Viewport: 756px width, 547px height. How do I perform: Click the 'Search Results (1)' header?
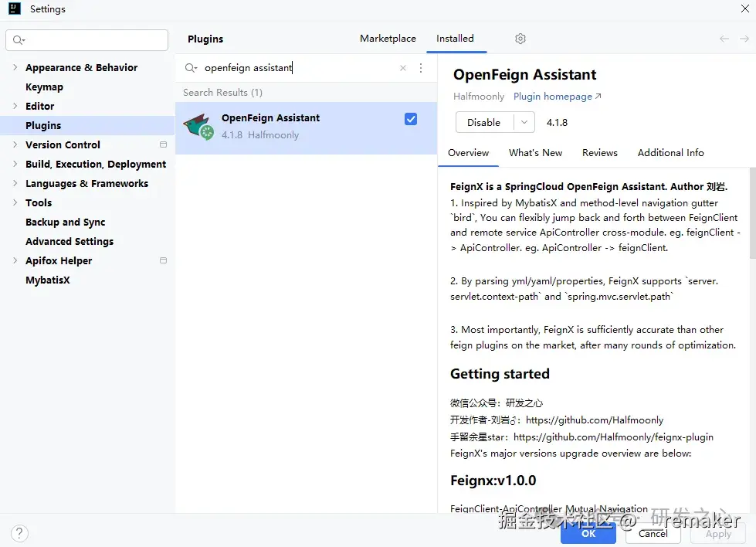(x=222, y=93)
